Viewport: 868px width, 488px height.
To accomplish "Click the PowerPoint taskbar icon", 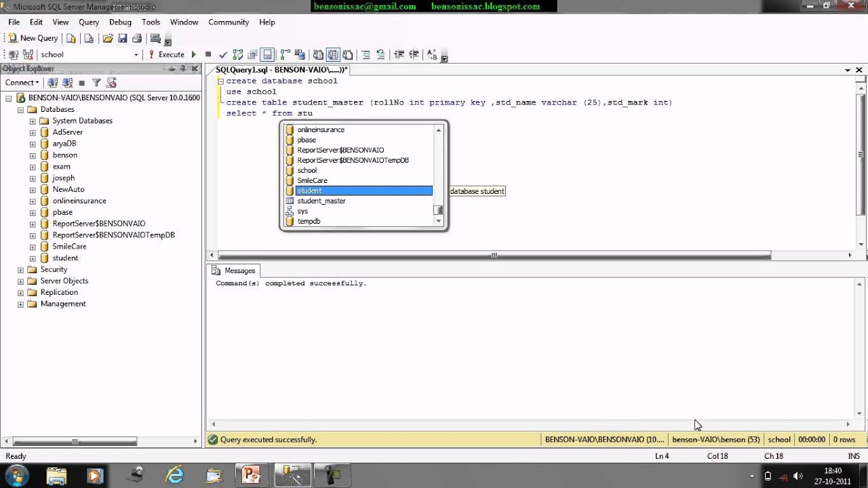I will (252, 474).
